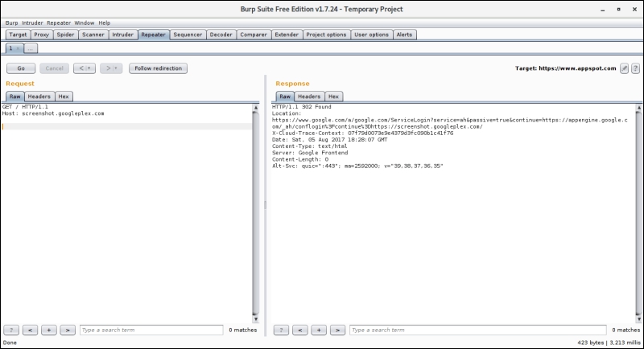Open the Decoder tab
The image size is (644, 349).
coord(220,35)
